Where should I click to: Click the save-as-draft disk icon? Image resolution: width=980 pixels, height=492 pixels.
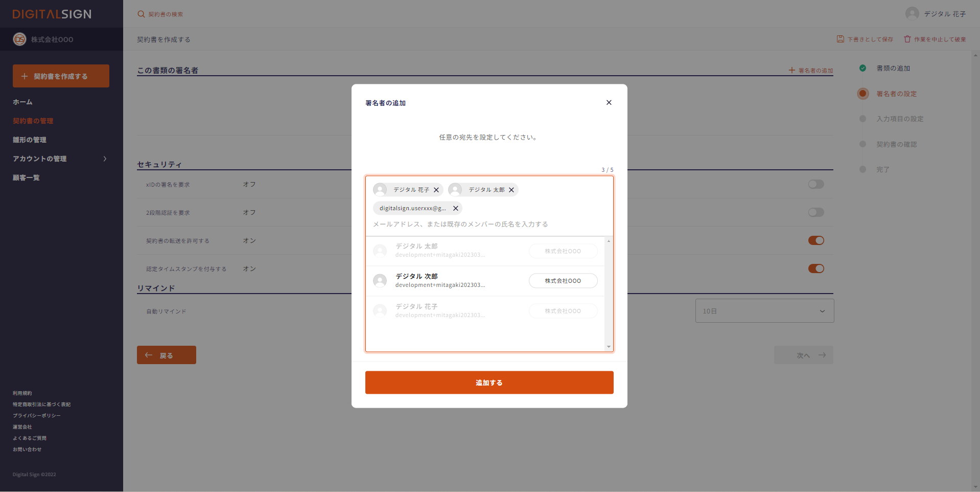pos(839,39)
